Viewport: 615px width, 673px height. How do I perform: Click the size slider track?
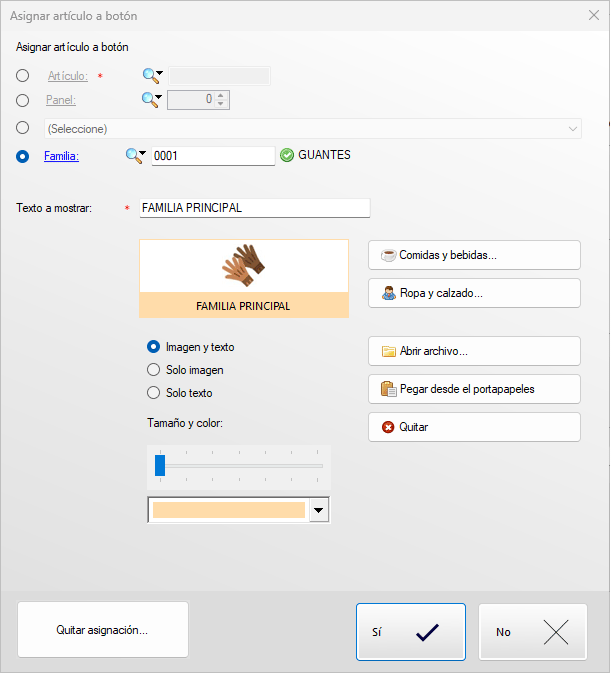[240, 465]
